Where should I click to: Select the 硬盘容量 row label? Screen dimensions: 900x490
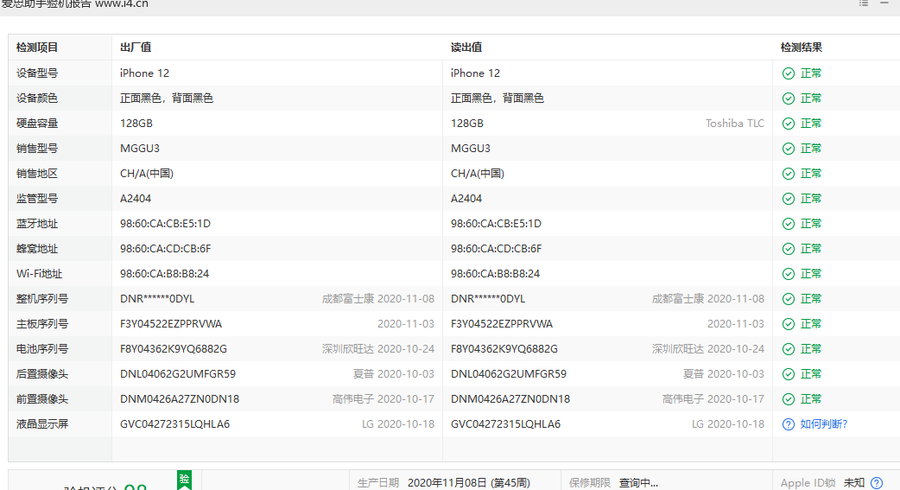pyautogui.click(x=37, y=123)
